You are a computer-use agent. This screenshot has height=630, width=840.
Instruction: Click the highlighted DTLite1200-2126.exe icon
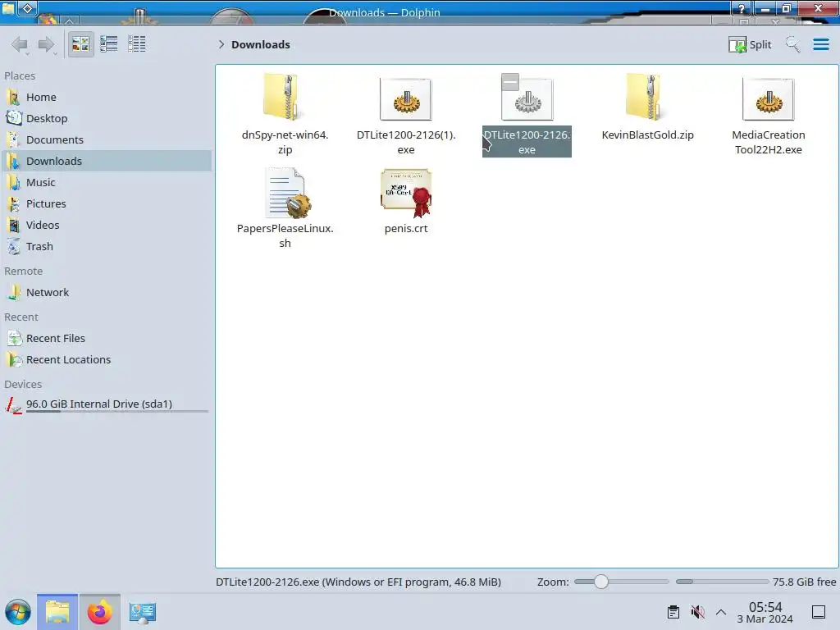(527, 101)
